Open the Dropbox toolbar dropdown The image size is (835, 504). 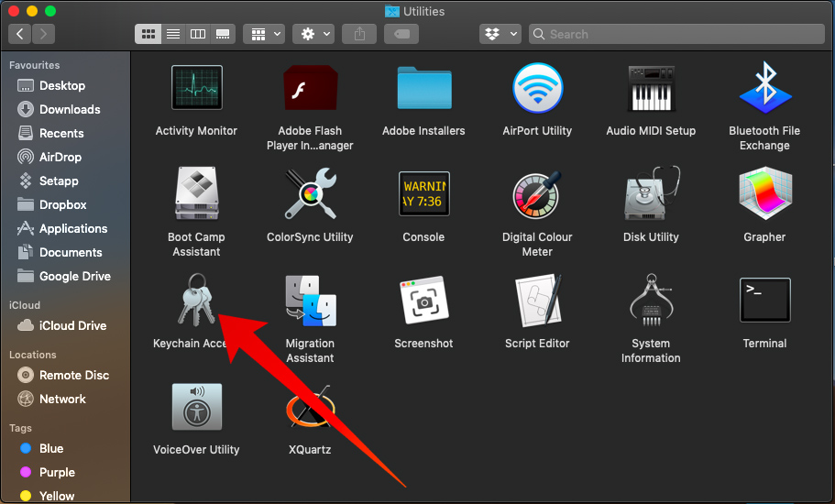point(500,34)
